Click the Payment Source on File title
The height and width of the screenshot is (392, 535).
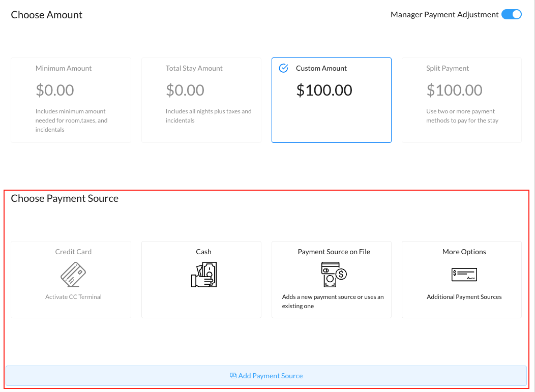coord(334,252)
